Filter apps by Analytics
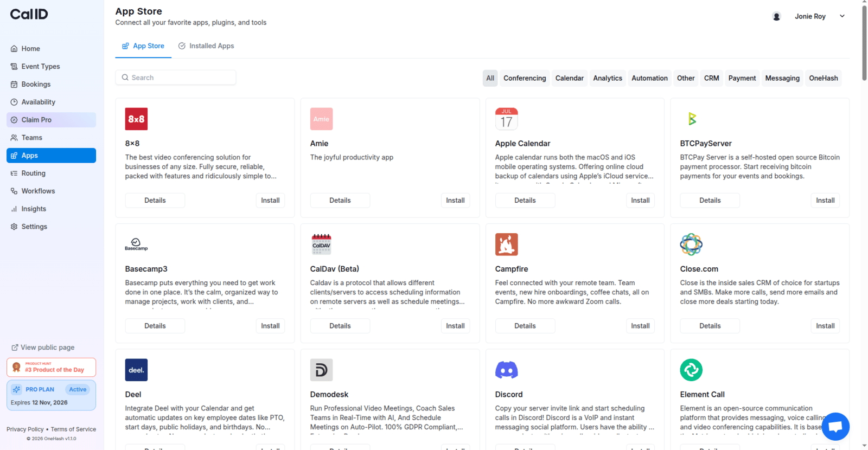 (608, 78)
